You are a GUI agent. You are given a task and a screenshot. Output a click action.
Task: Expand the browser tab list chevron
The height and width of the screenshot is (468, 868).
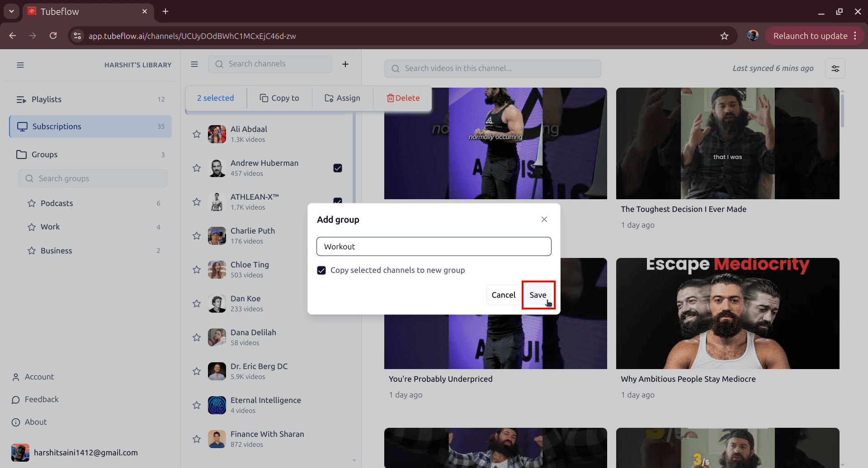point(11,11)
